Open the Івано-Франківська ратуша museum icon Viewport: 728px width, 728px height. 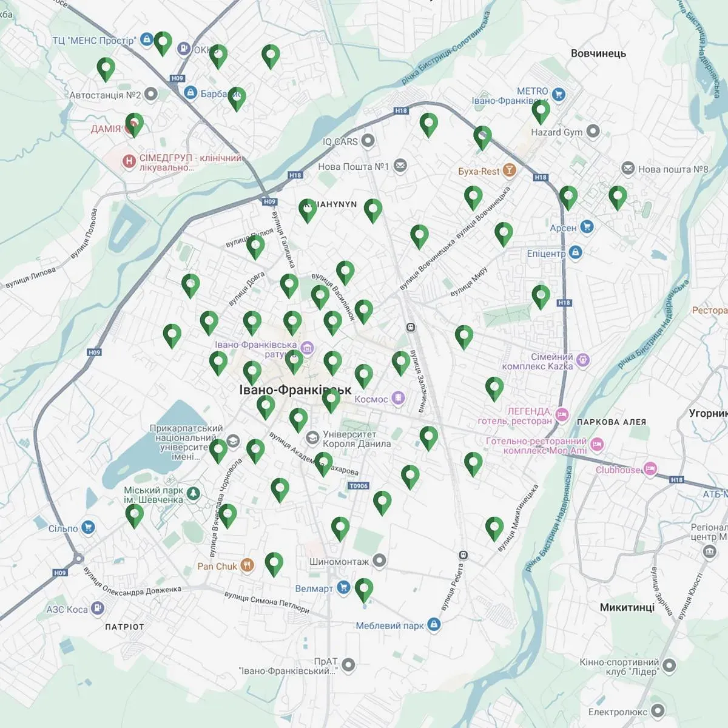click(x=307, y=348)
